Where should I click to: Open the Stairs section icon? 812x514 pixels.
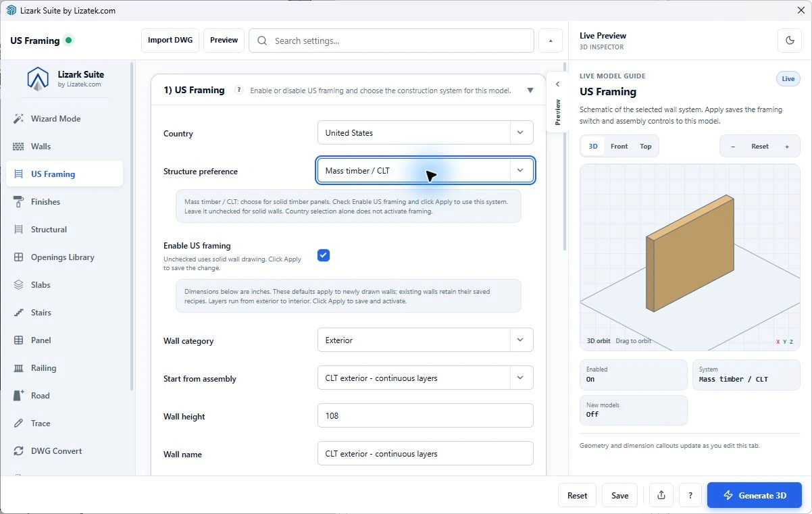(18, 313)
